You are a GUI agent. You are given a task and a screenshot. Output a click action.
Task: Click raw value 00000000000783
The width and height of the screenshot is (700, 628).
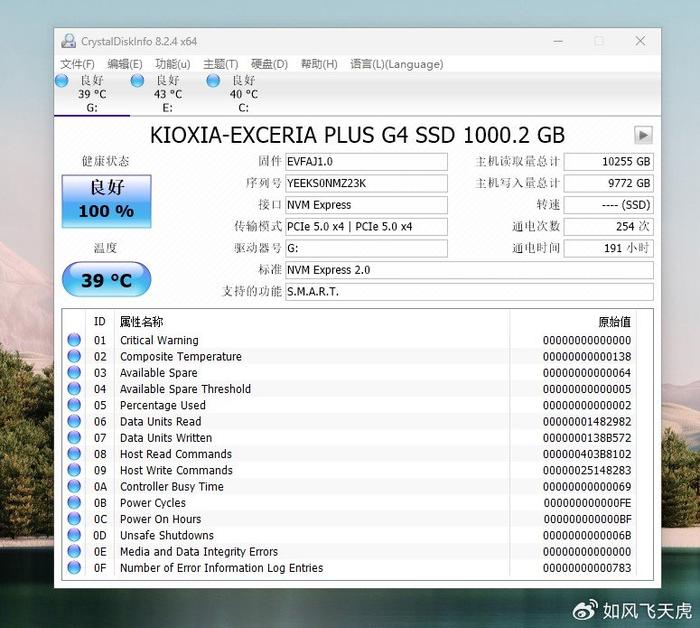click(x=587, y=568)
